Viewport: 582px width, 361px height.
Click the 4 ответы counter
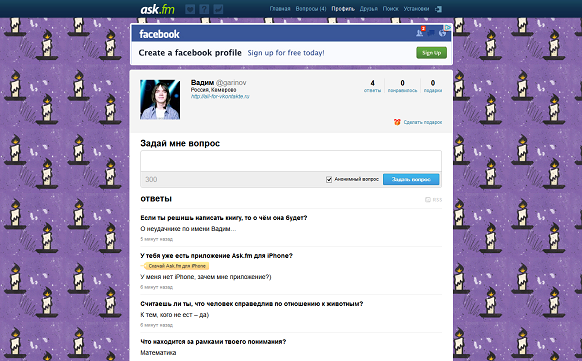coord(372,86)
